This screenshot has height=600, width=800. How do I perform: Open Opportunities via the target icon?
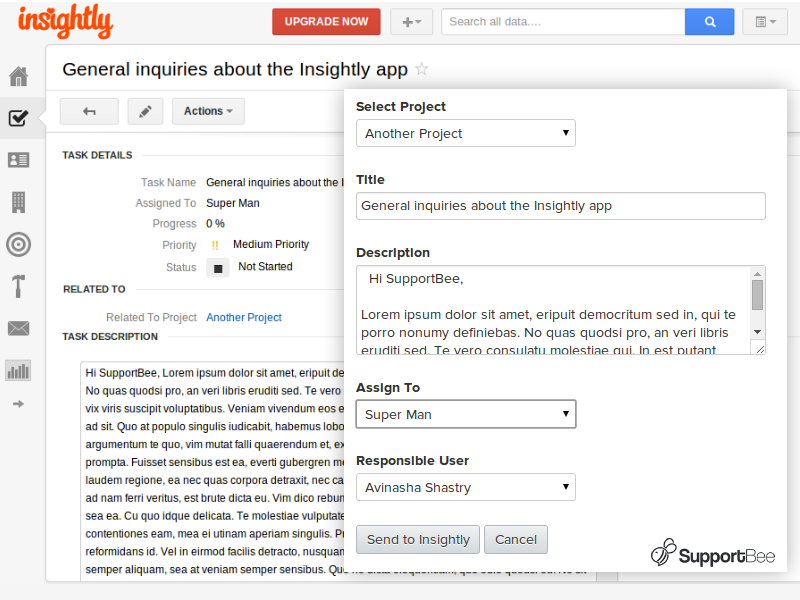tap(19, 244)
